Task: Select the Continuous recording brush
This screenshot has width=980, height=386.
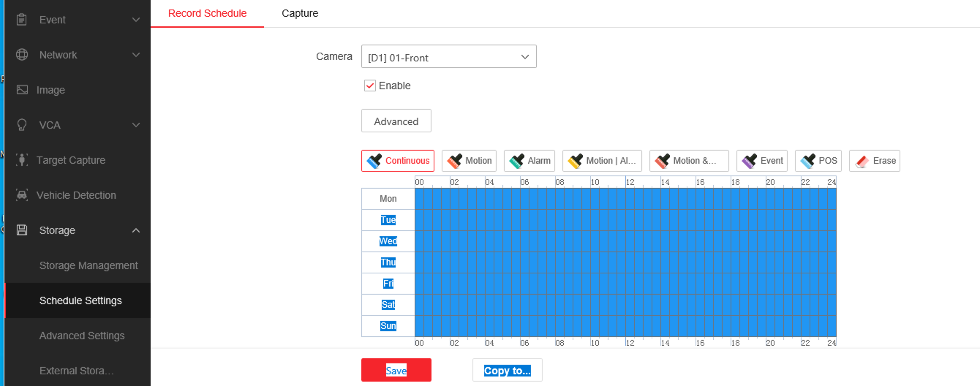Action: point(397,161)
